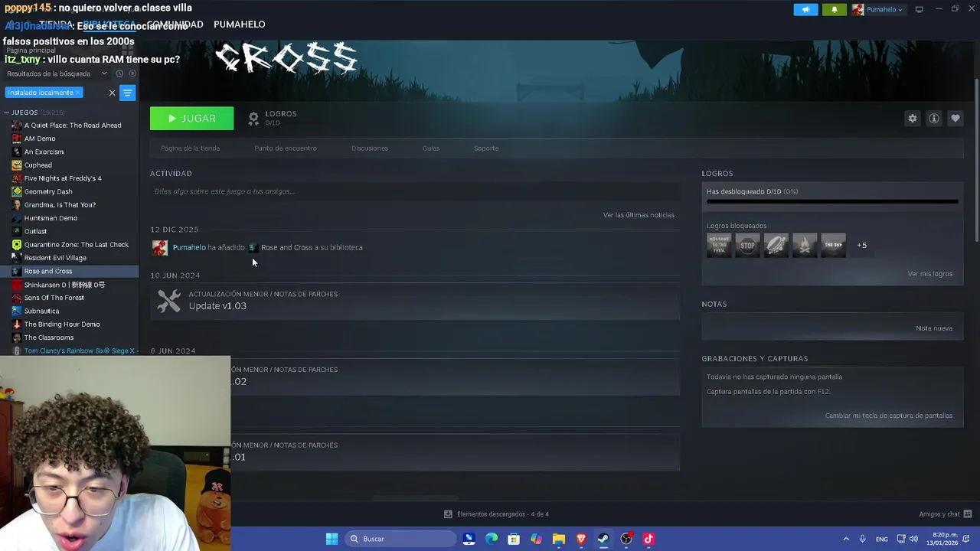This screenshot has width=980, height=551.
Task: Clear library search with X icon
Action: pyautogui.click(x=112, y=93)
